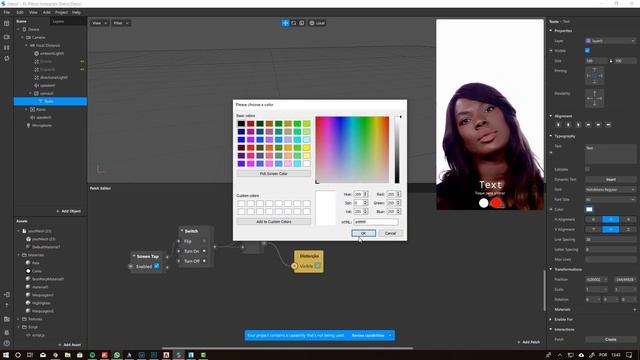Open the Add menu
Screen dimensions: 640x360
(x=47, y=12)
